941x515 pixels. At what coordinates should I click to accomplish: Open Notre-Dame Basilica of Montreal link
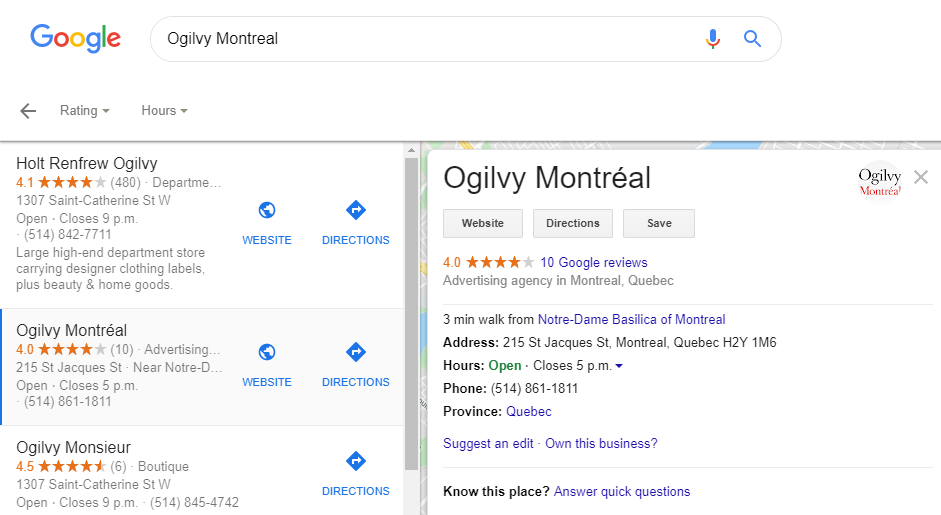[631, 319]
